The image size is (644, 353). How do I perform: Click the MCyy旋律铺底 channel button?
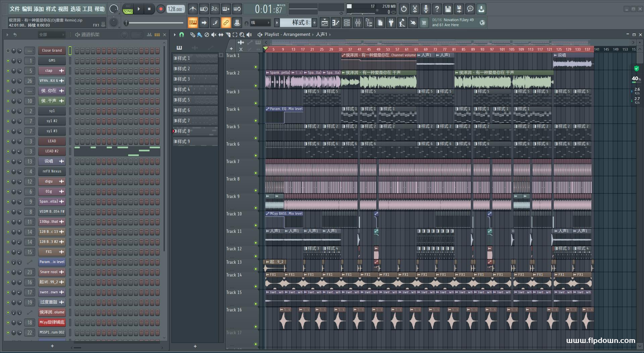(52, 322)
